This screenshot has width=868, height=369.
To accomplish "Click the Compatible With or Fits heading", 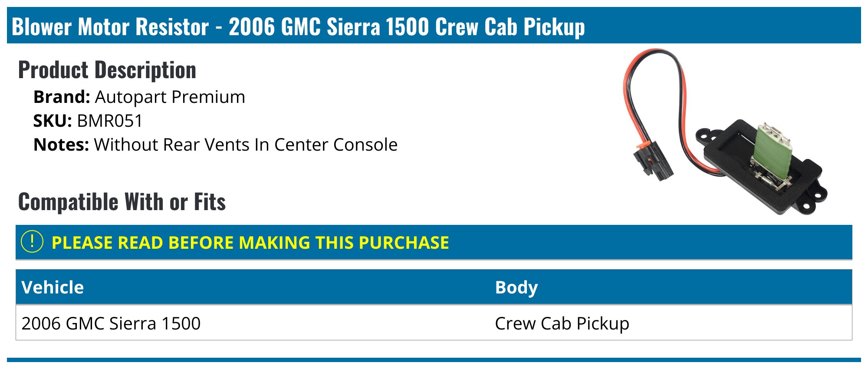I will click(122, 202).
